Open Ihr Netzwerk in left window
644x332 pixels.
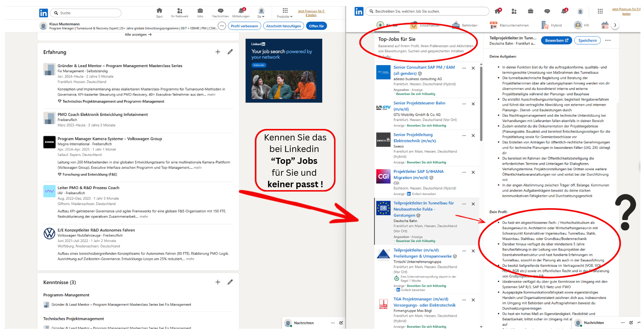click(179, 13)
